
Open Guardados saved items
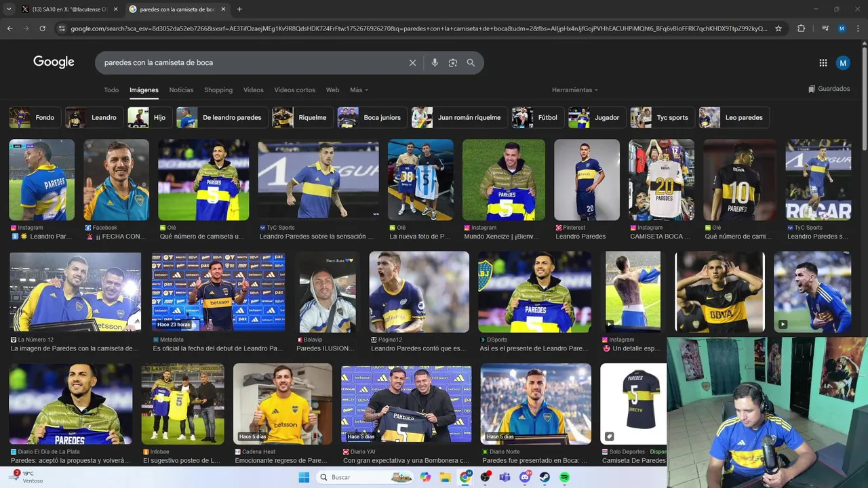[x=829, y=89]
